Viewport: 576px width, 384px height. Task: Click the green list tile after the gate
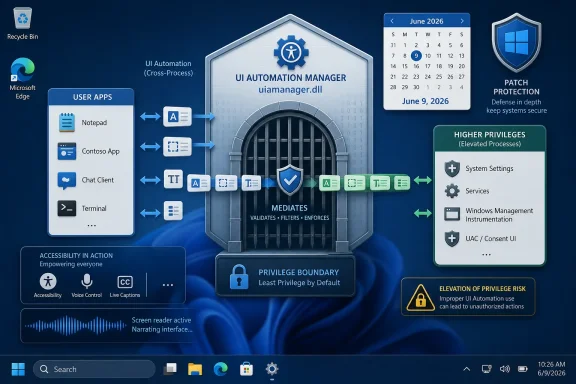tap(402, 183)
